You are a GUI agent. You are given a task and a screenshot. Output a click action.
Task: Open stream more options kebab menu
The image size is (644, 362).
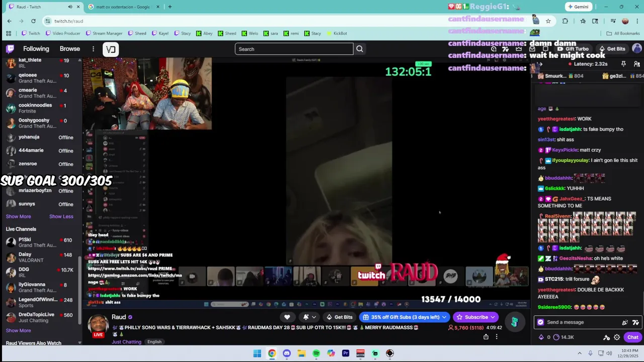497,337
